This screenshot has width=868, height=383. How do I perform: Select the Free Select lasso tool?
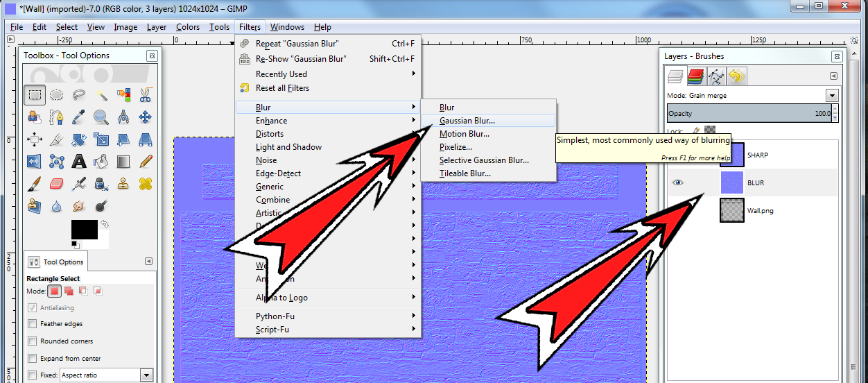click(79, 95)
